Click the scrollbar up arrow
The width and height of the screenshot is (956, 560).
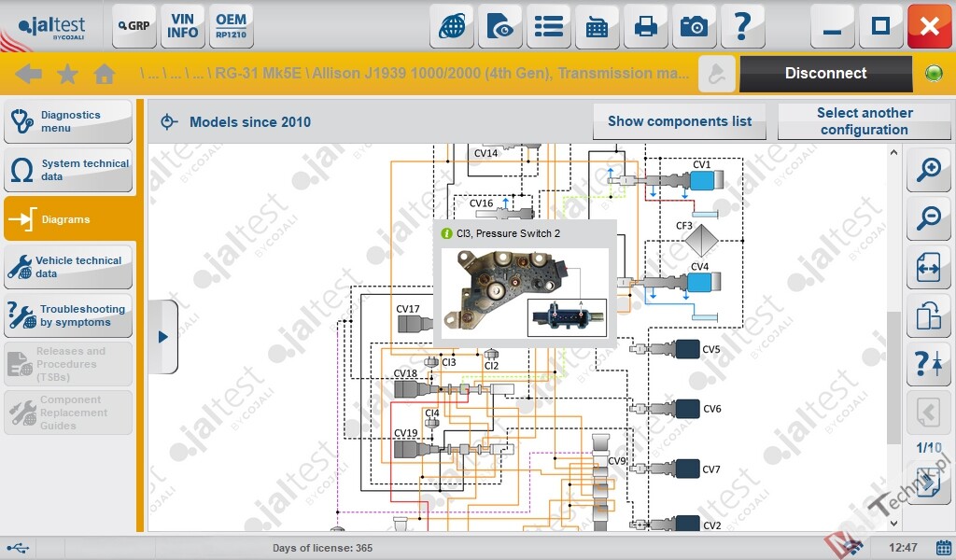click(893, 153)
